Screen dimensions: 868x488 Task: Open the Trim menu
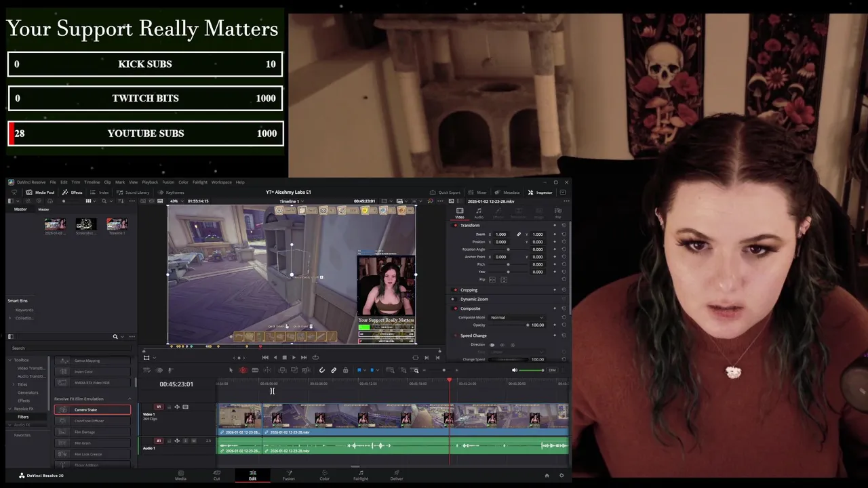(x=75, y=182)
